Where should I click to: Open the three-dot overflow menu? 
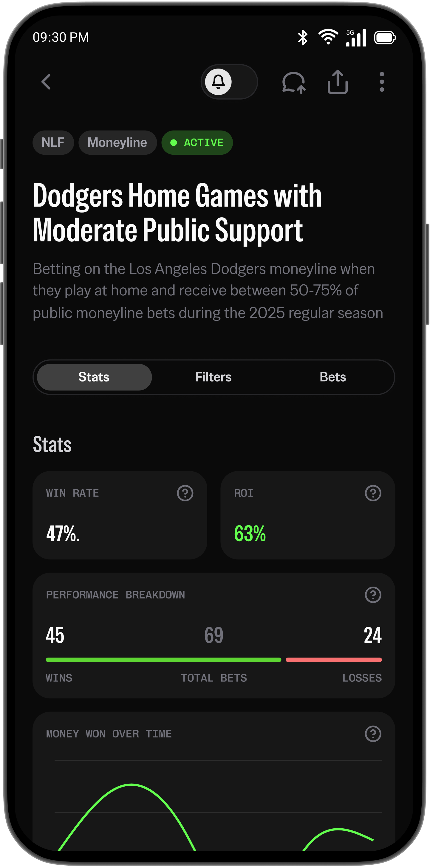[381, 82]
